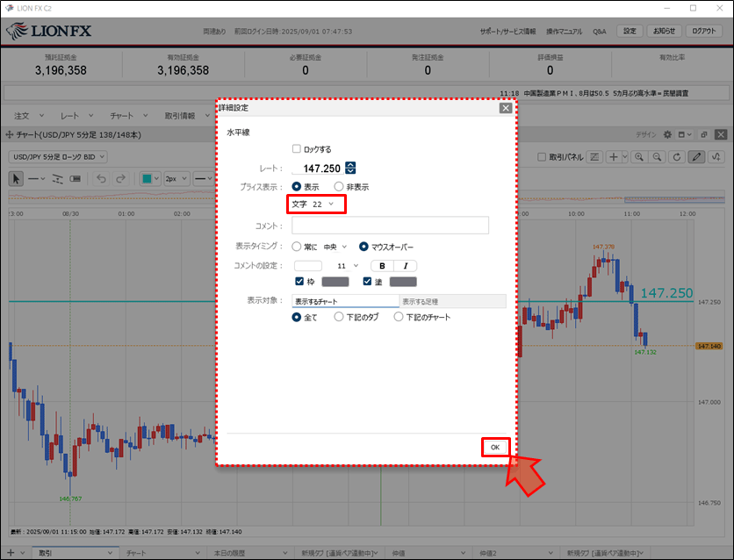
Task: Close the 詳細設定 dialog
Action: (x=506, y=108)
